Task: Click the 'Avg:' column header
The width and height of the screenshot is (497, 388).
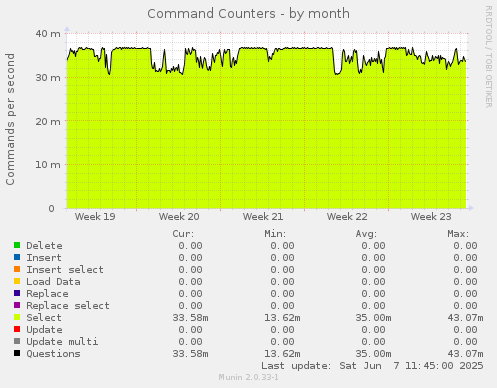Action: (366, 234)
